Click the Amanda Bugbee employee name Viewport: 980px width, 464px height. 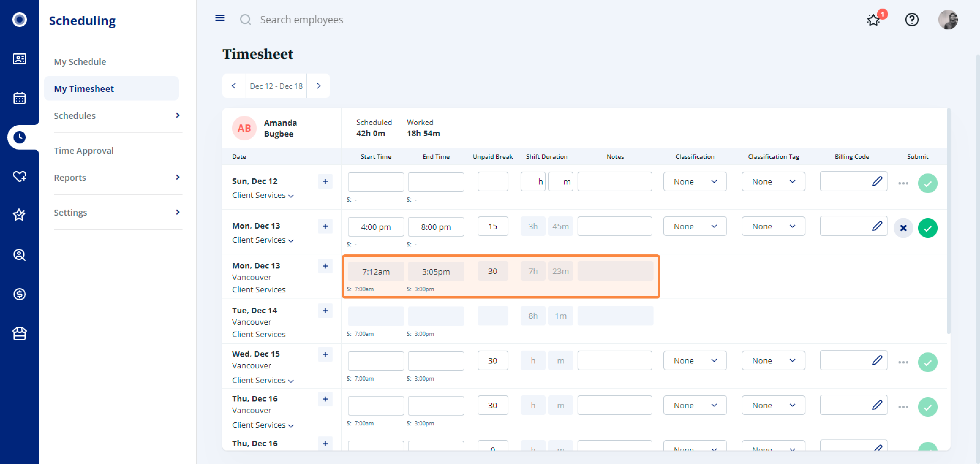tap(281, 128)
